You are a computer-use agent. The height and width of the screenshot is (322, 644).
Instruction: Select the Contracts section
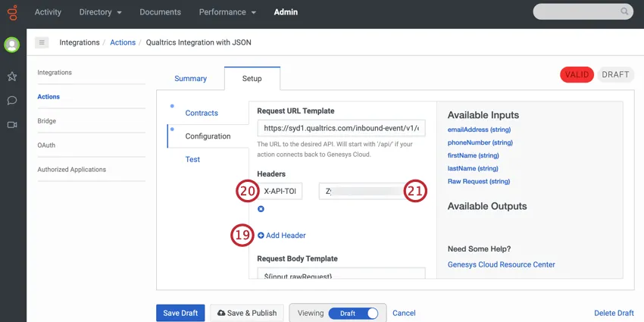(202, 113)
